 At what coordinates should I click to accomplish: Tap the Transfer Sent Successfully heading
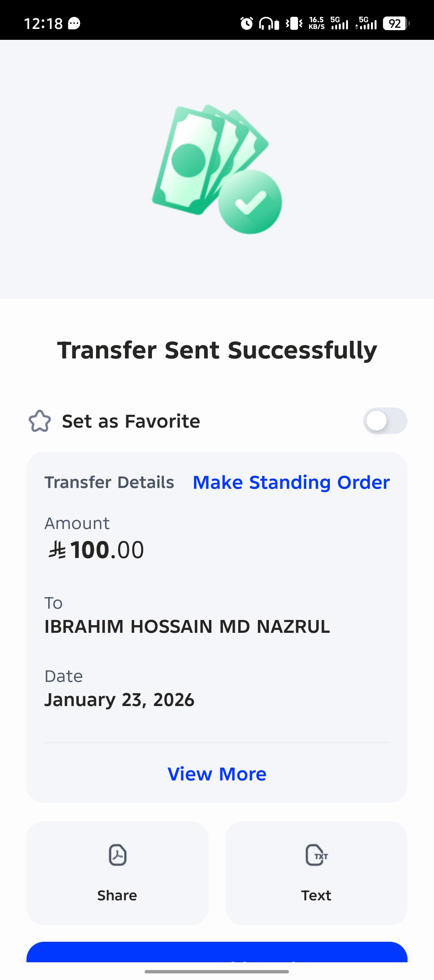tap(217, 350)
